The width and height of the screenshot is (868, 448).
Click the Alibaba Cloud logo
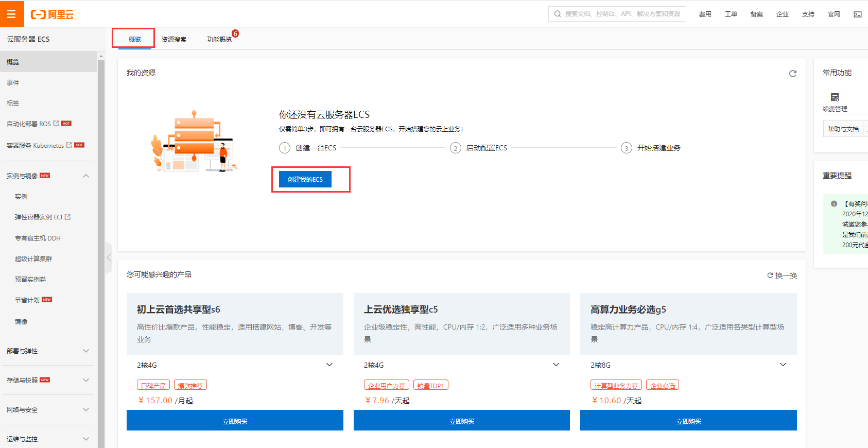tap(52, 14)
